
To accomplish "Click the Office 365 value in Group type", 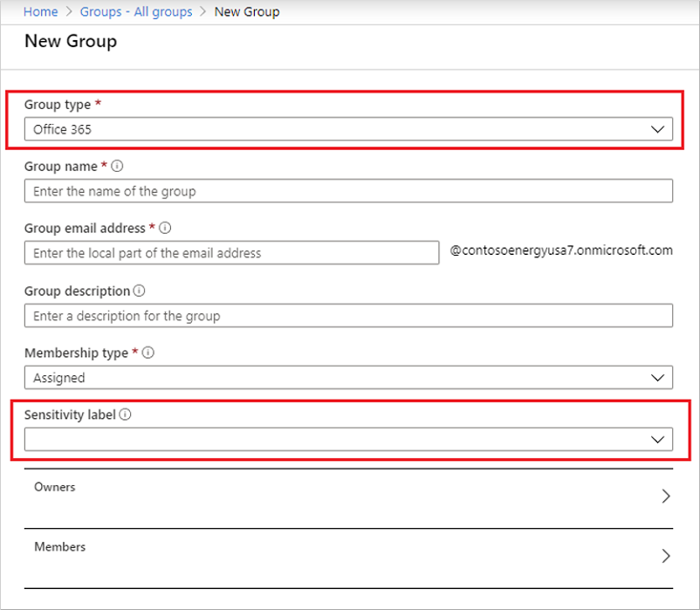I will pos(62,129).
